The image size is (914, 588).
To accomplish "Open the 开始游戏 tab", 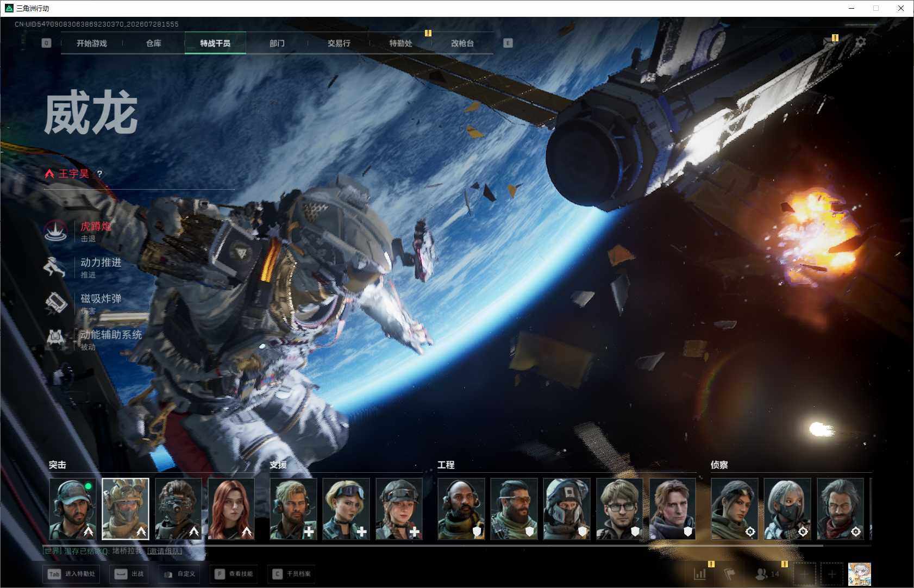I will pyautogui.click(x=92, y=43).
